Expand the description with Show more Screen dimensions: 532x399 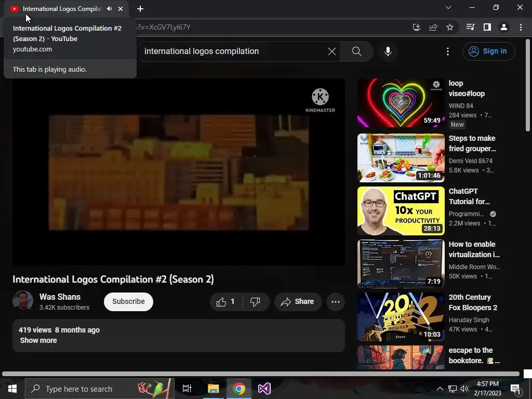pos(38,340)
